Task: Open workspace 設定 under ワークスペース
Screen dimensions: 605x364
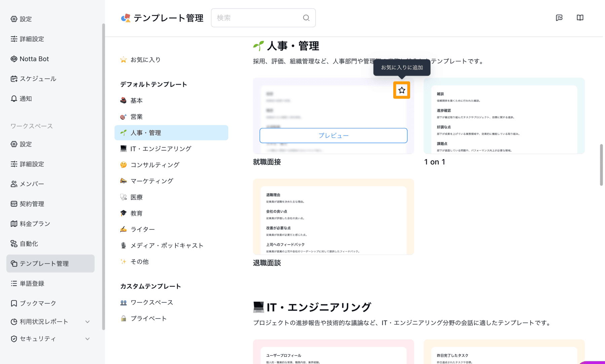Action: click(50, 144)
